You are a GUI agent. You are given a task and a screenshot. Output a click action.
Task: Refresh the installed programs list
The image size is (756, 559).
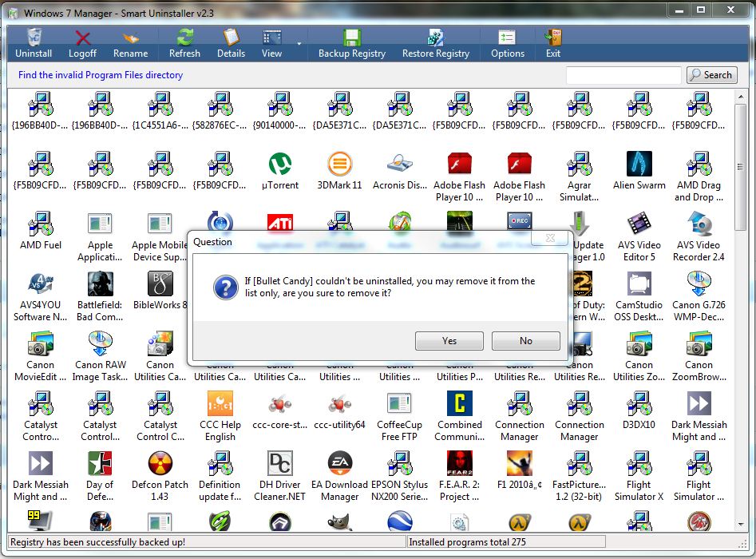184,43
